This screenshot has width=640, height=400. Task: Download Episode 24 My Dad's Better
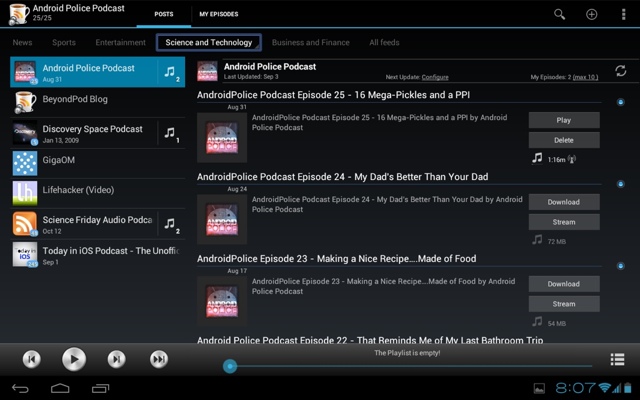[x=564, y=202]
